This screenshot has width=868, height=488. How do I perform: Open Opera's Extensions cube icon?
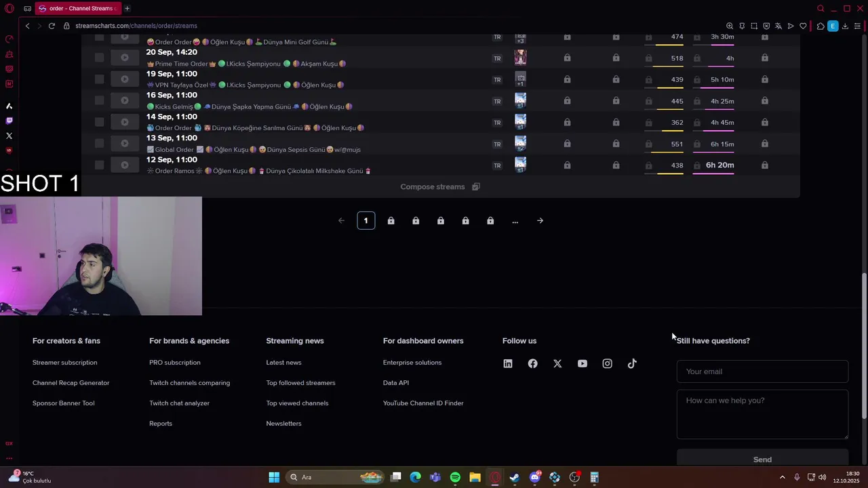point(821,26)
